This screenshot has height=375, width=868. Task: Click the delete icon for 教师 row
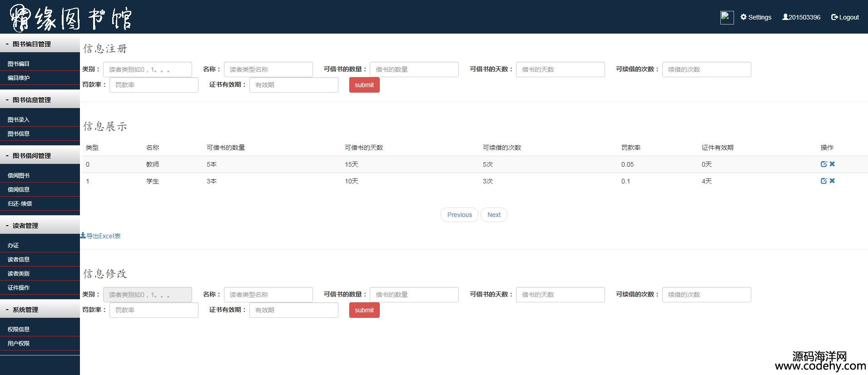[x=832, y=164]
